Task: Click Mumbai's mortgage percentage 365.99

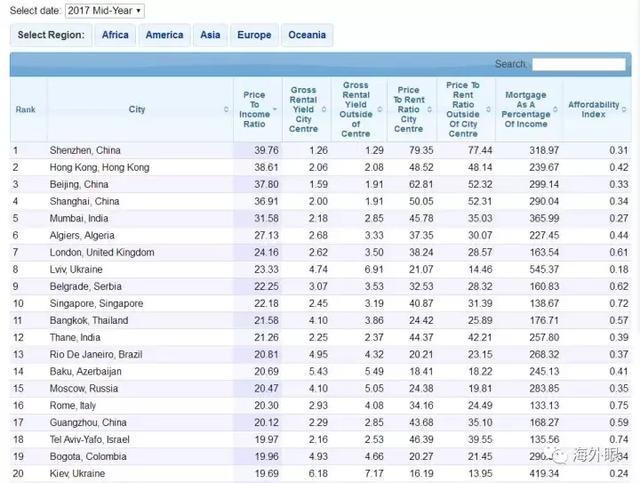Action: pos(544,218)
